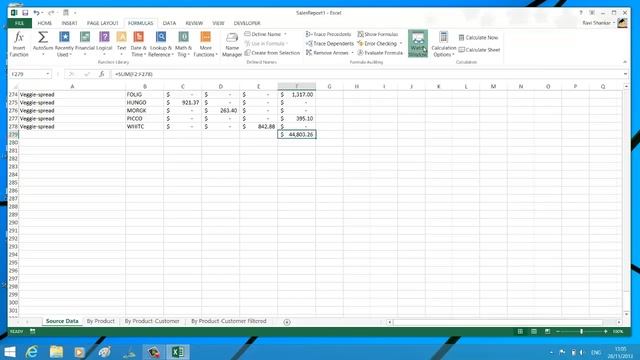The image size is (640, 360).
Task: Click the Watch Window button
Action: [x=418, y=44]
